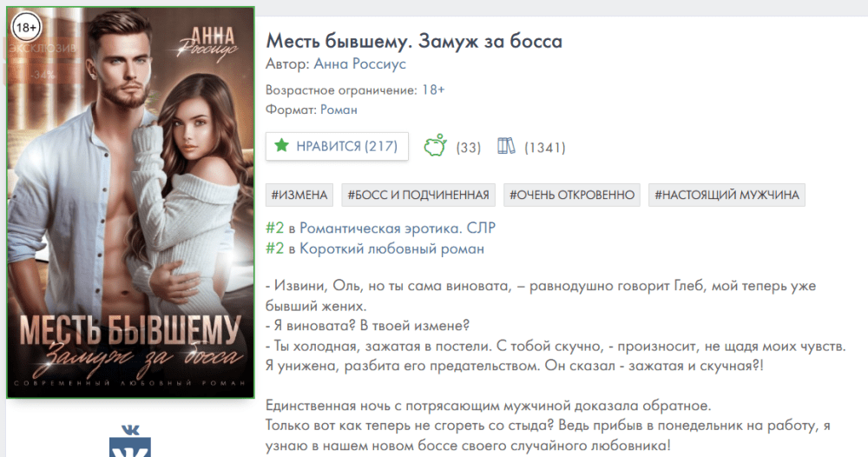Select the #БОСС И ПОДЧИНЕННАЯ tag

(418, 195)
